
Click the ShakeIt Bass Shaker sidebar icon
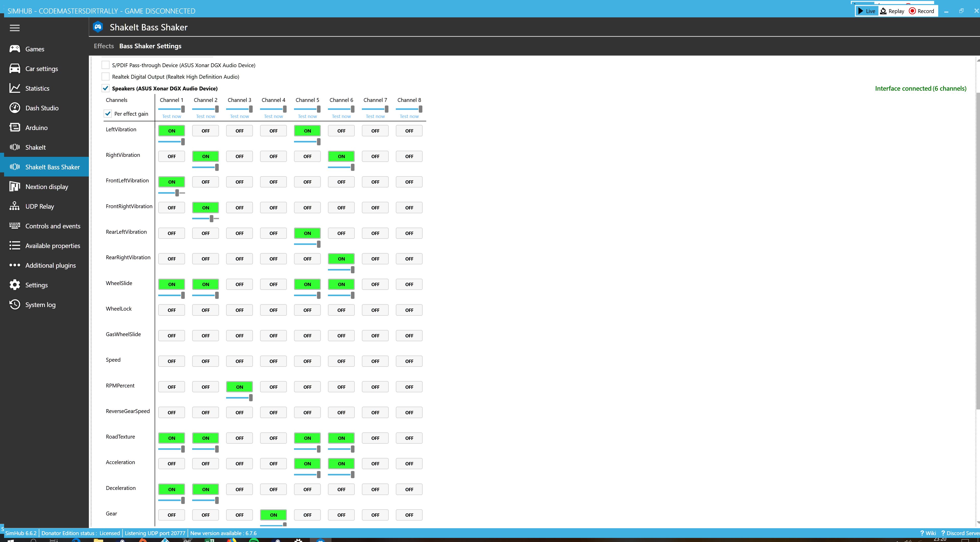pos(14,166)
